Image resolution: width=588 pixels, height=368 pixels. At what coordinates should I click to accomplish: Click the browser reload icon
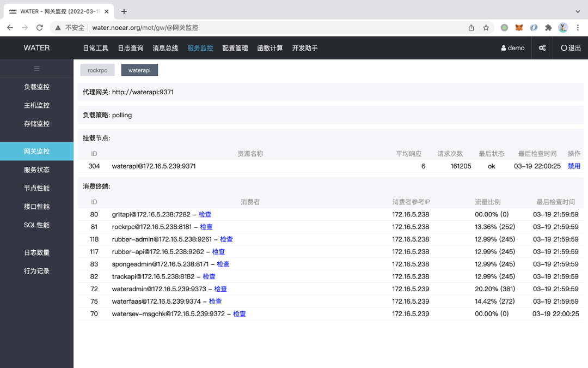pyautogui.click(x=39, y=28)
